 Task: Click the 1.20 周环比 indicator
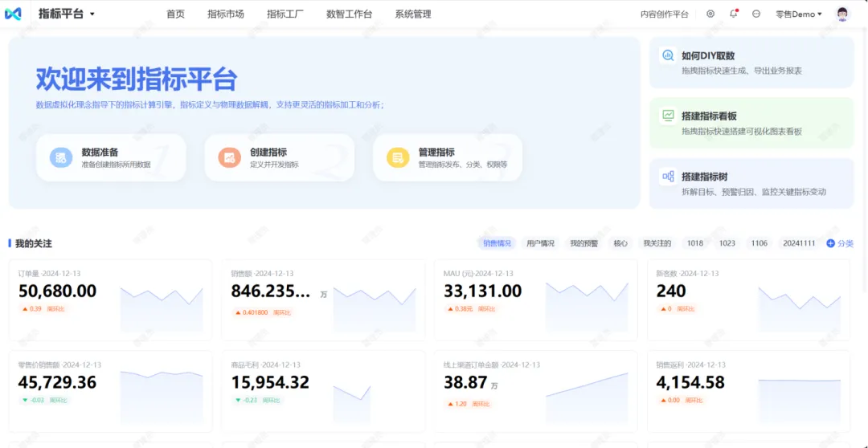[469, 404]
